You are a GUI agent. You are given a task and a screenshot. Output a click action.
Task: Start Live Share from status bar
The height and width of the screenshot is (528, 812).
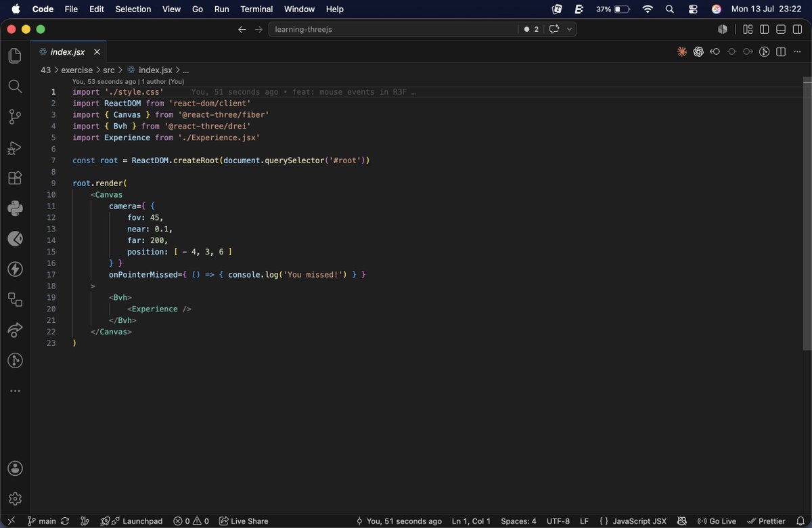pos(243,521)
